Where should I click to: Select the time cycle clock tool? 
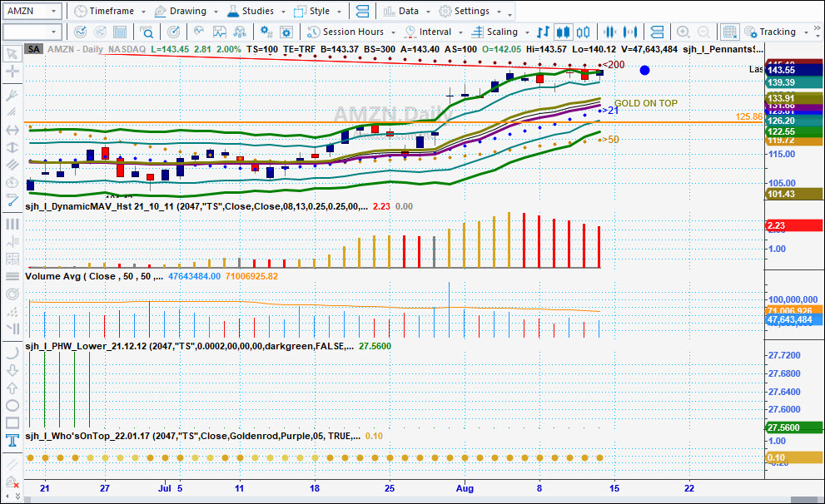12,182
